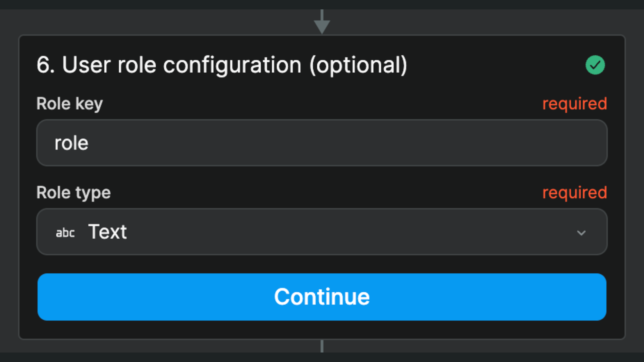Select the word role in the input
This screenshot has width=644, height=362.
71,143
